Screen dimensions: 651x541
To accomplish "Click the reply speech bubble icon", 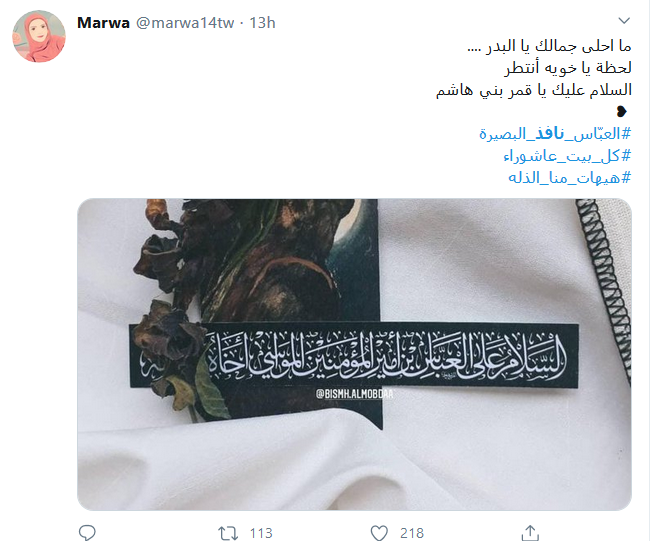I will pos(87,532).
